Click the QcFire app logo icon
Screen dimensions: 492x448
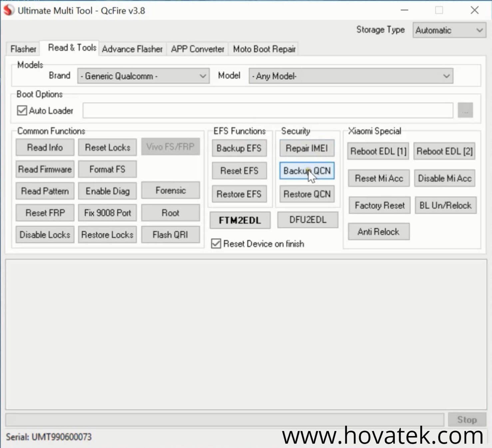click(x=9, y=10)
